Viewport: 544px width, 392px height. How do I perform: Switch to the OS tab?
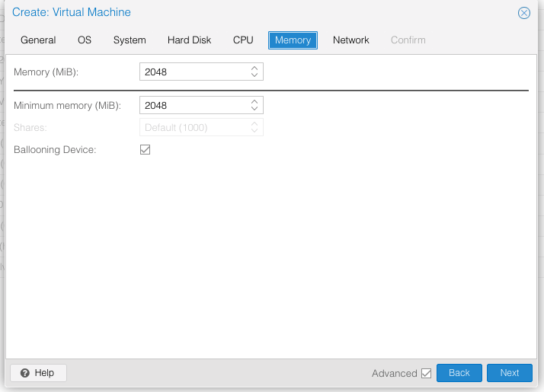85,40
